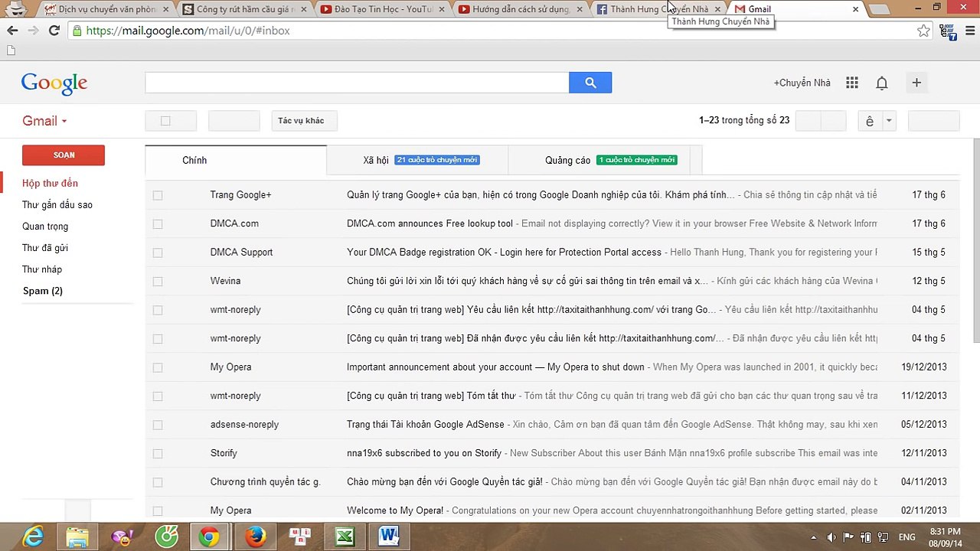Screen dimensions: 980x551
Task: Open Thư gắn dấu sao folder
Action: [57, 205]
